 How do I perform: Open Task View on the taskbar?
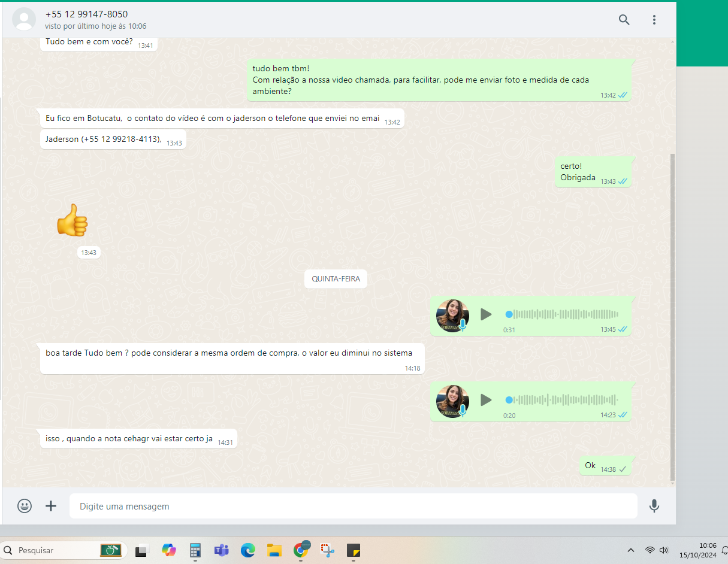(x=142, y=550)
